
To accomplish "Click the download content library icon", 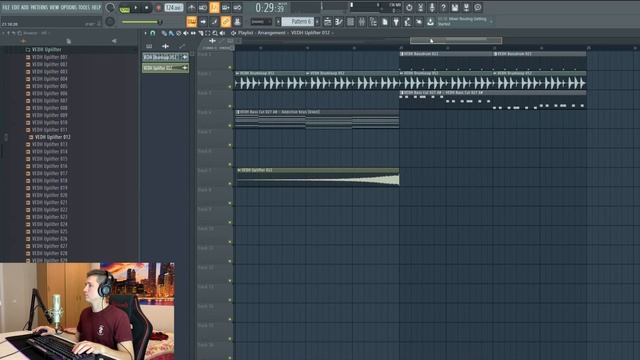I will 430,22.
